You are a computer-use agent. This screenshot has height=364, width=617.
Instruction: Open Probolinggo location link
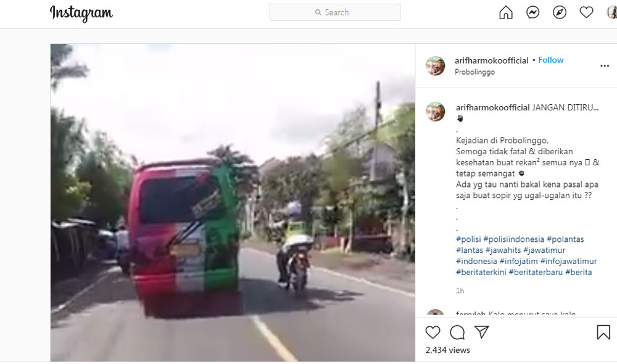click(x=474, y=72)
